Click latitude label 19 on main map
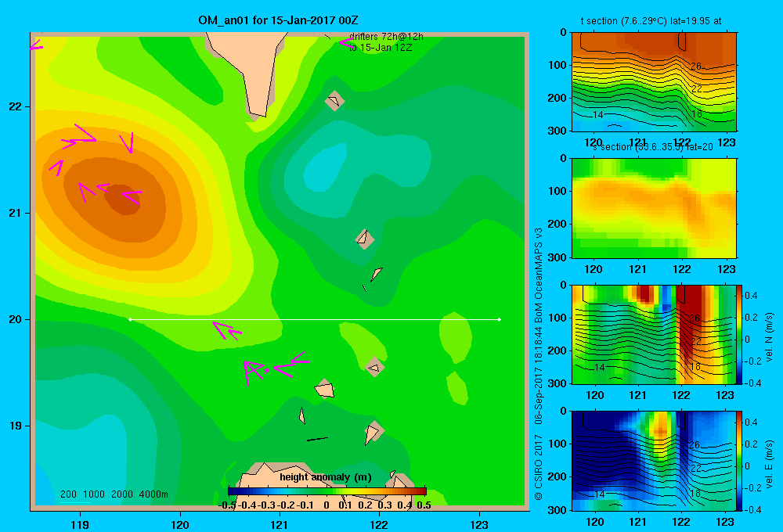The image size is (783, 532). point(16,426)
